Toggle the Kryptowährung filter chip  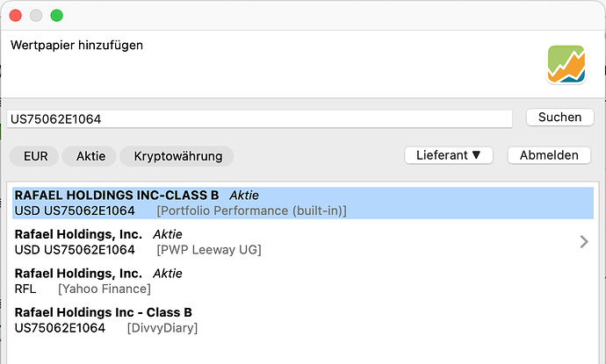[177, 156]
